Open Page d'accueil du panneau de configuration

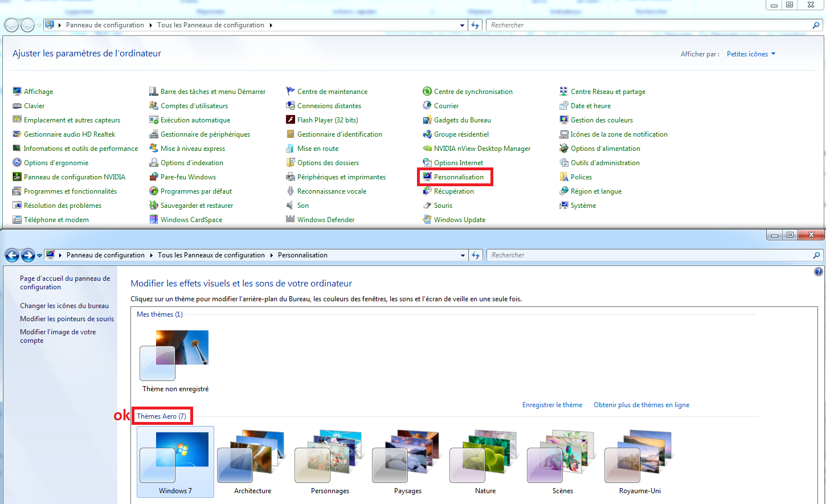pos(65,282)
